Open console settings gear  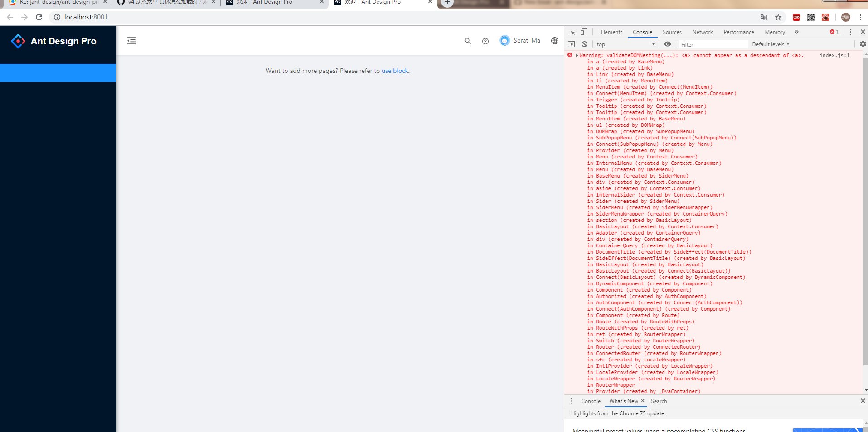point(863,44)
